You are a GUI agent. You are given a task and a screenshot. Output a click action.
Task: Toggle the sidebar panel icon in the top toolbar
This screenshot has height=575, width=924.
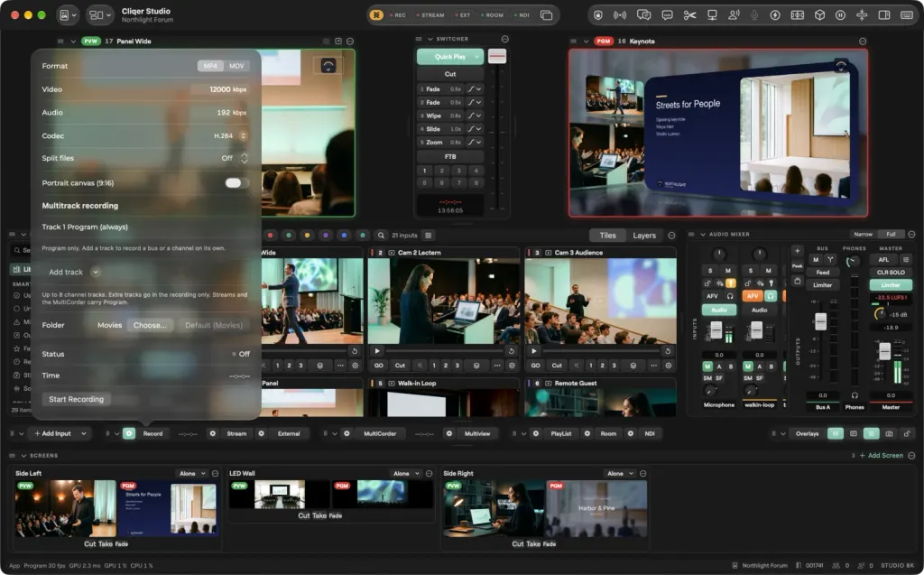(884, 15)
